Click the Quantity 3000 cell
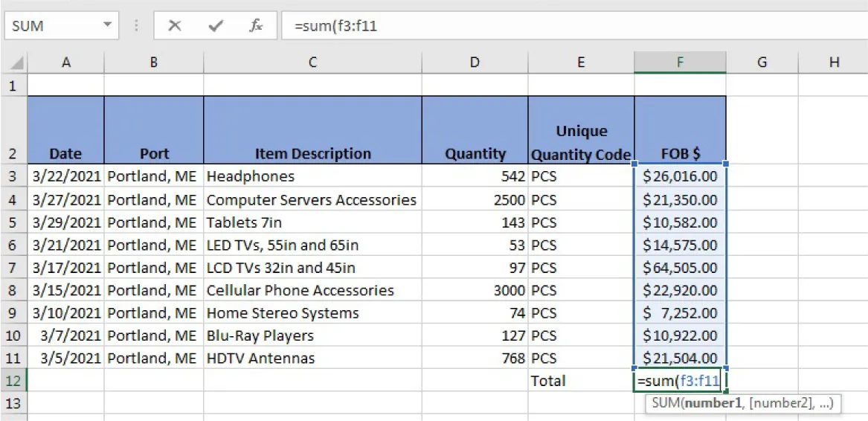 pyautogui.click(x=475, y=290)
